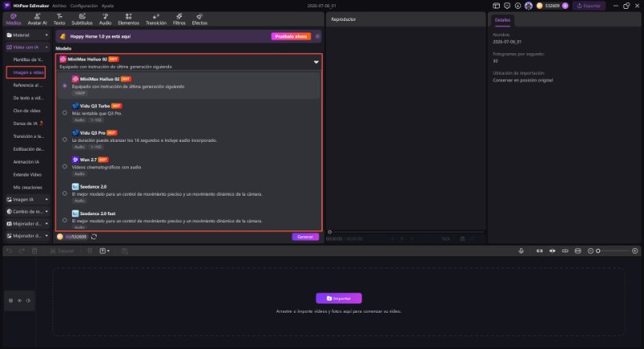
Task: Open the Elementos tool
Action: (x=129, y=19)
